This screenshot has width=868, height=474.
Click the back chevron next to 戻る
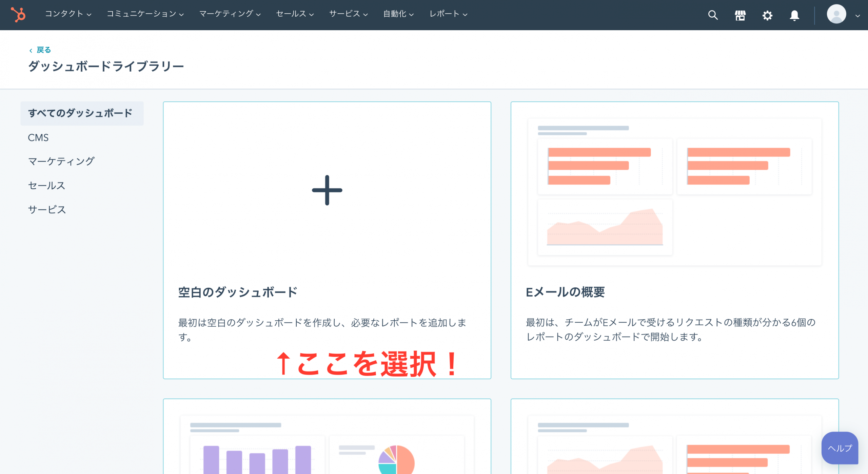[x=31, y=50]
